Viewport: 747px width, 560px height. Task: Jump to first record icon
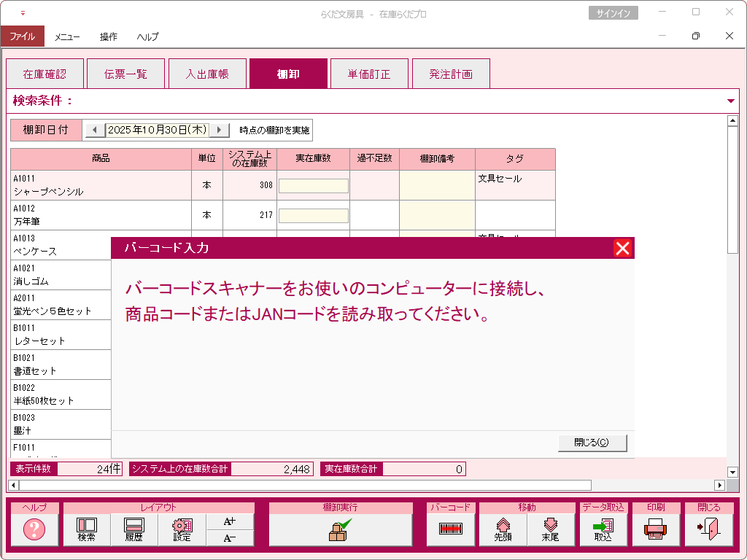(503, 529)
